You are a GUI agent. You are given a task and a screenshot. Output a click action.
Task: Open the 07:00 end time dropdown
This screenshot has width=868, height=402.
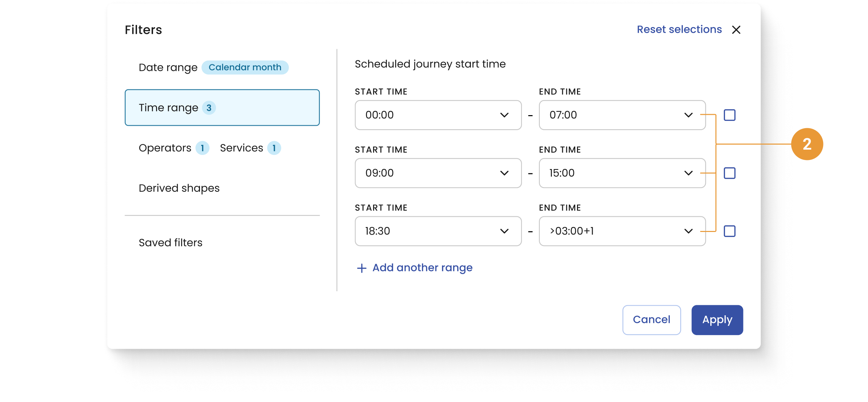click(x=622, y=115)
